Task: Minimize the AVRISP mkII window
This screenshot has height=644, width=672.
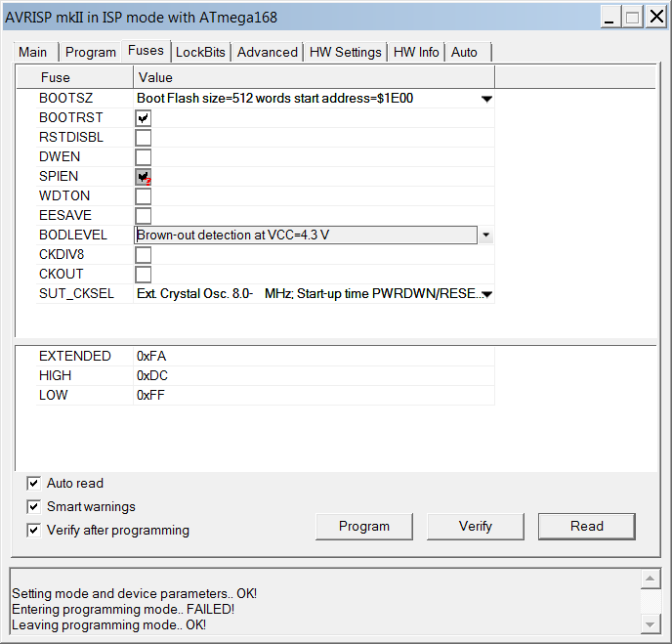Action: coord(609,18)
